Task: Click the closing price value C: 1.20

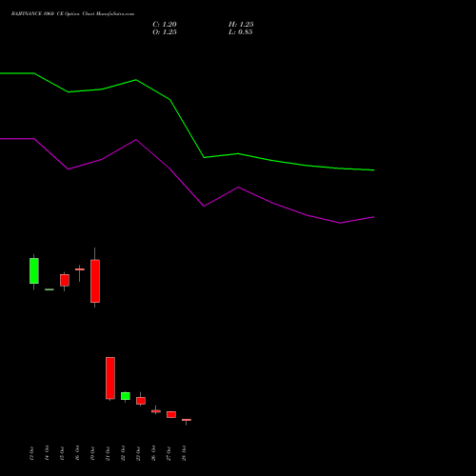Action: point(165,25)
